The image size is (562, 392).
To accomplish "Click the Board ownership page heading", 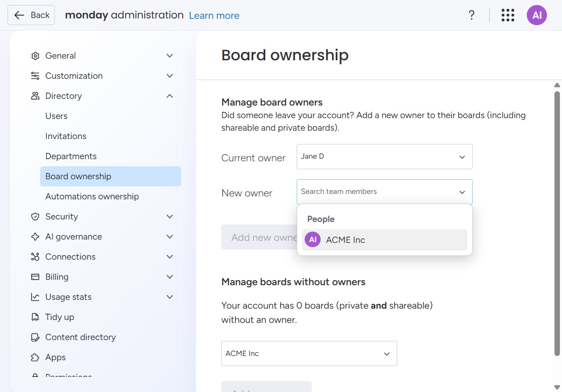I will coord(285,55).
